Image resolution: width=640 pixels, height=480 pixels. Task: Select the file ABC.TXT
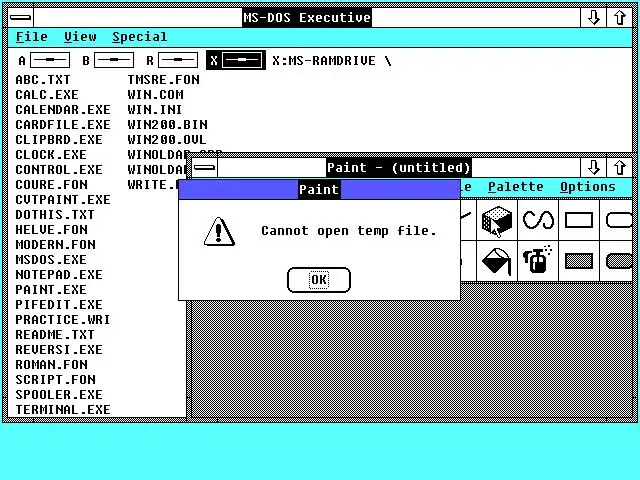tap(43, 80)
